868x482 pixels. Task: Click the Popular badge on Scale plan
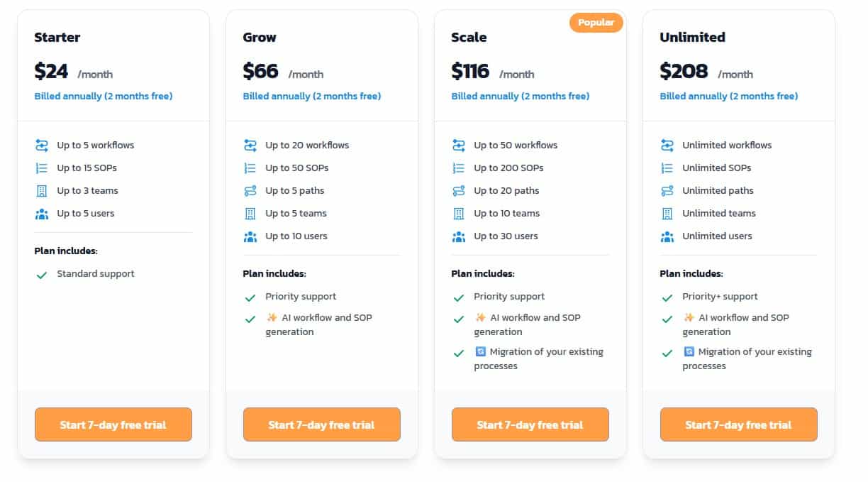596,22
